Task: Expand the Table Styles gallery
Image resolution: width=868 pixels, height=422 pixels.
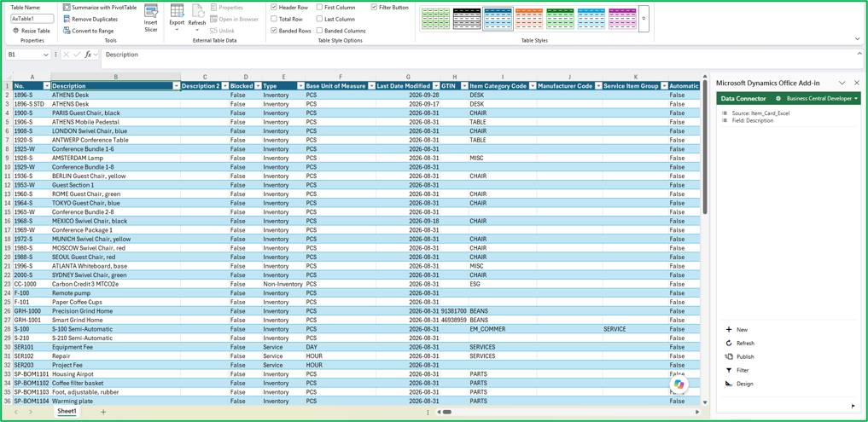Action: pos(644,18)
